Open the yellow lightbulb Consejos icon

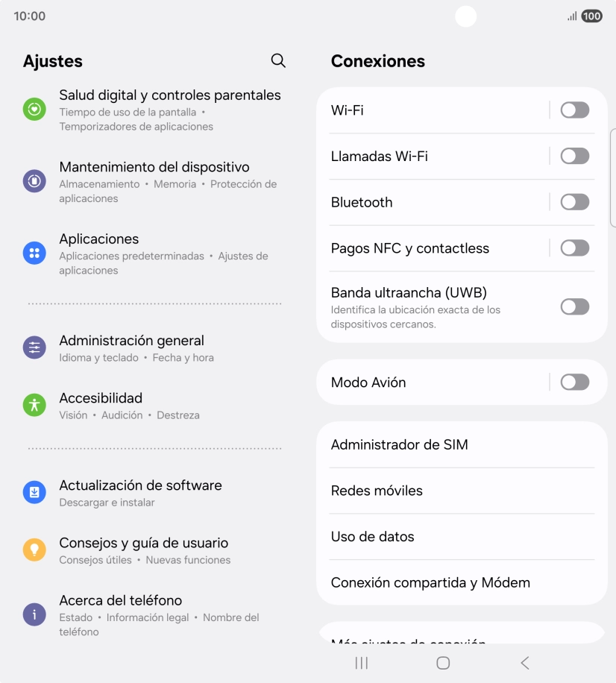coord(34,550)
